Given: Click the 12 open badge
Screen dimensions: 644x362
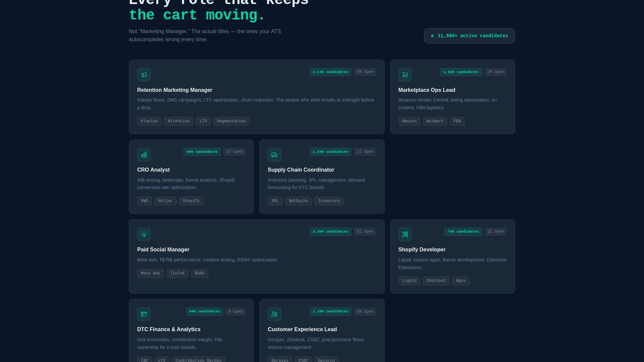Looking at the screenshot, I should coord(495,232).
